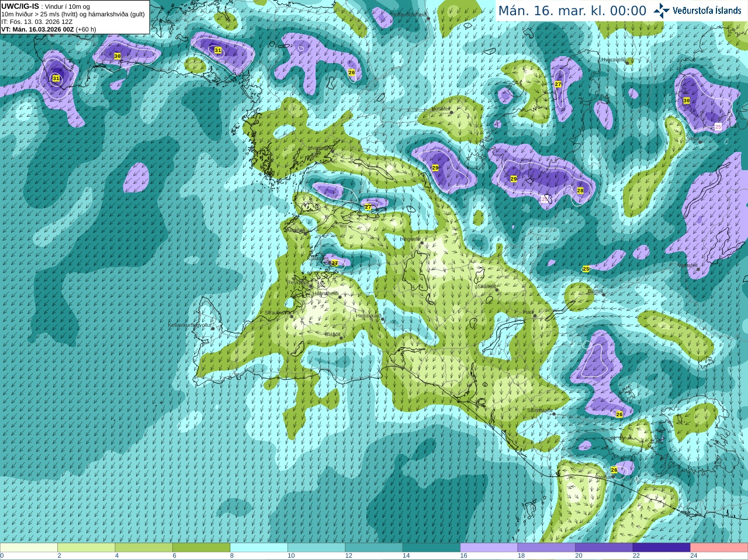Image resolution: width=748 pixels, height=560 pixels.
Task: Select the 12–14 m/s legend swatch
Action: [374, 548]
